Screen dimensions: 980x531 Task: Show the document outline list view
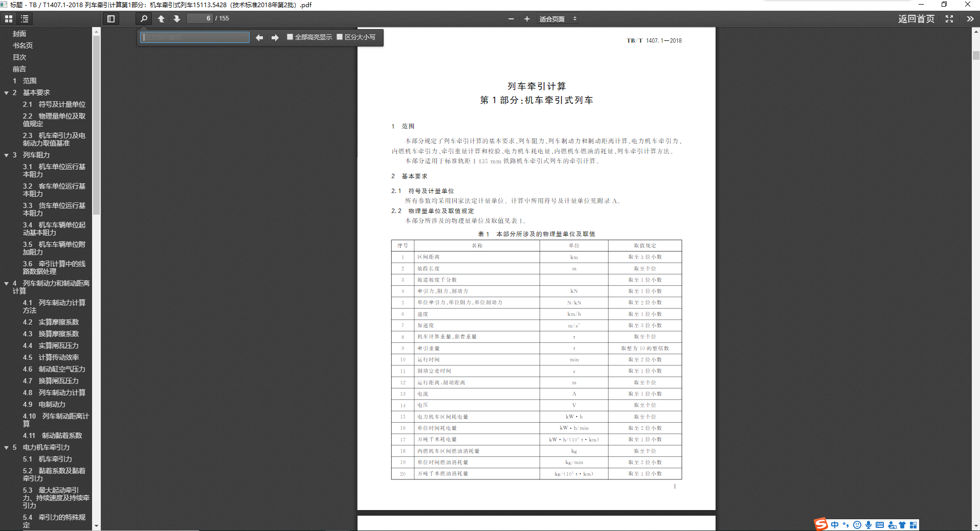click(25, 19)
